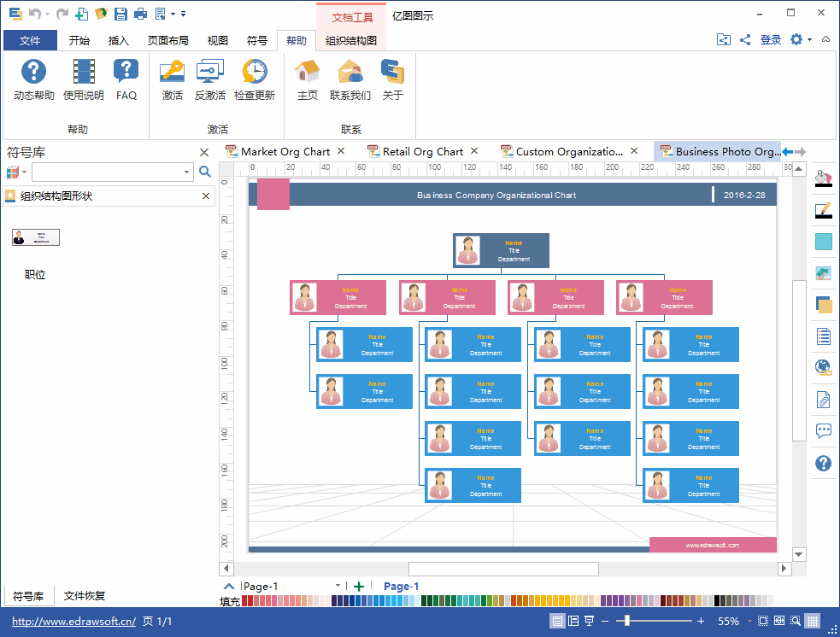Open the 关于 about dialog
The width and height of the screenshot is (840, 637).
pyautogui.click(x=392, y=79)
